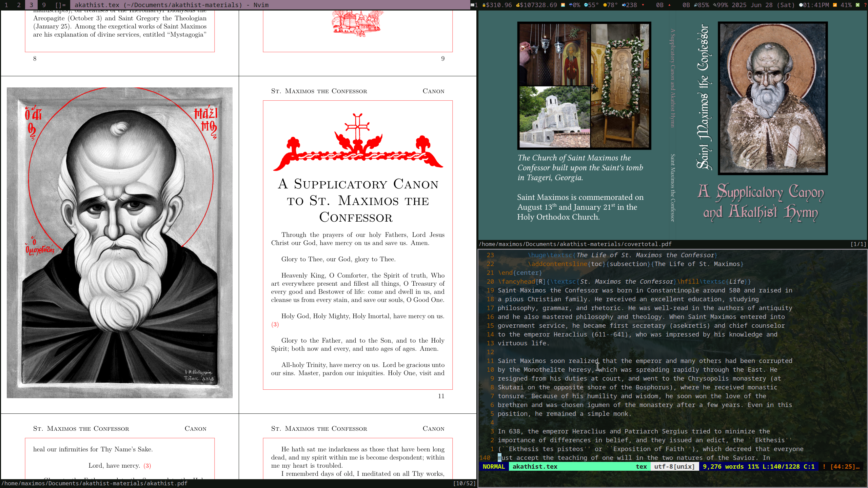Click the [10/52] page indicator
The image size is (868, 488).
tap(464, 483)
